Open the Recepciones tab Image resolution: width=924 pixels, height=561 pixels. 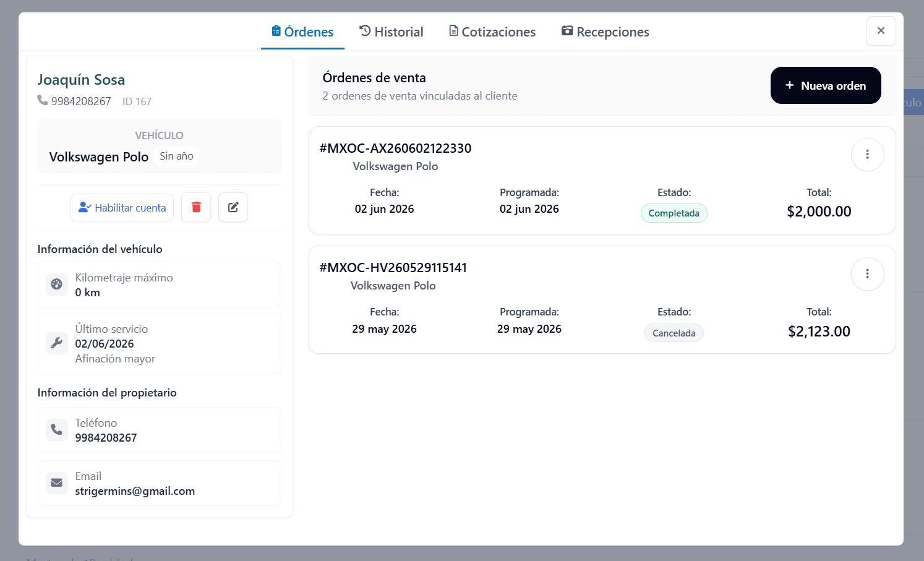[605, 32]
